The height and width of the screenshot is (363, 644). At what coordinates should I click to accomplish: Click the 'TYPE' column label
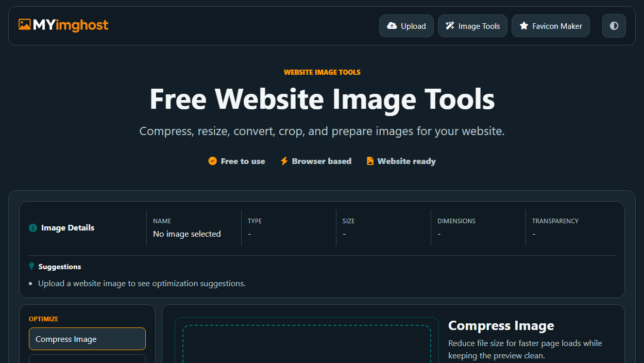(x=255, y=221)
